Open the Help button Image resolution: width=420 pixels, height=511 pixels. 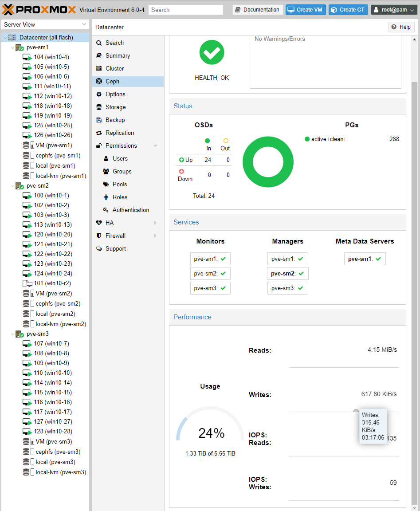tap(401, 27)
